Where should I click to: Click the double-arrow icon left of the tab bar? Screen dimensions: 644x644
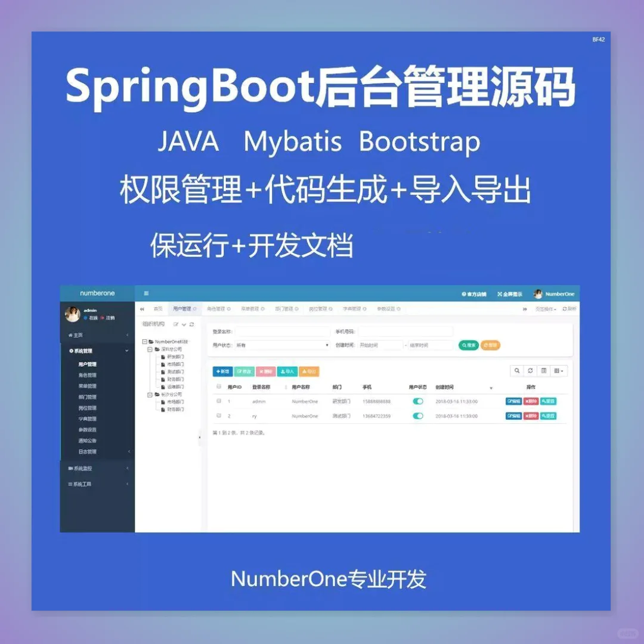pos(142,308)
